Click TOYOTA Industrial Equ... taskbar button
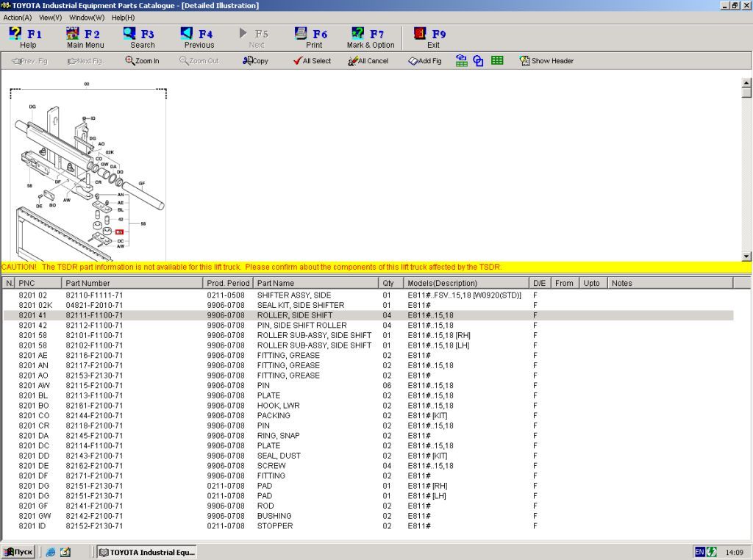The image size is (753, 560). coord(147,553)
